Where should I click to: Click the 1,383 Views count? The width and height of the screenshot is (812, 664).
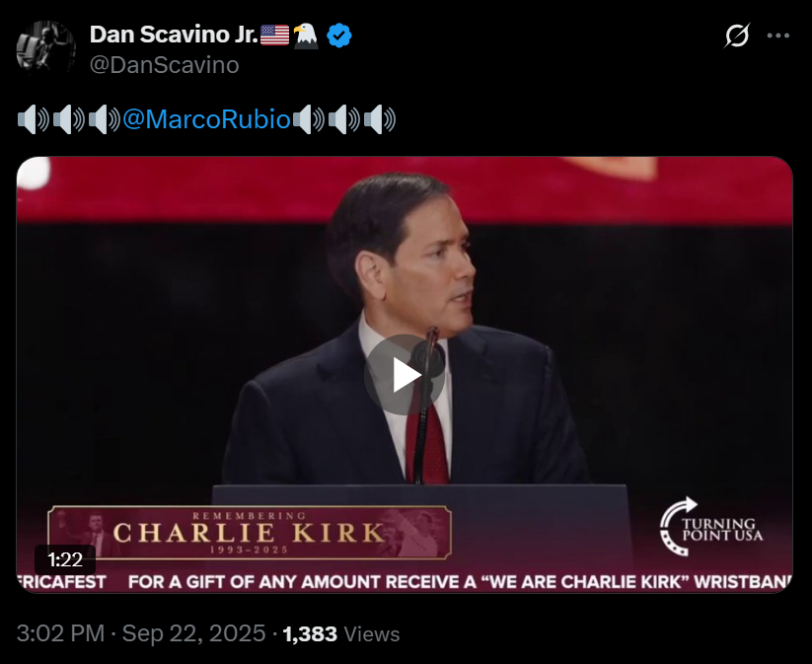341,634
